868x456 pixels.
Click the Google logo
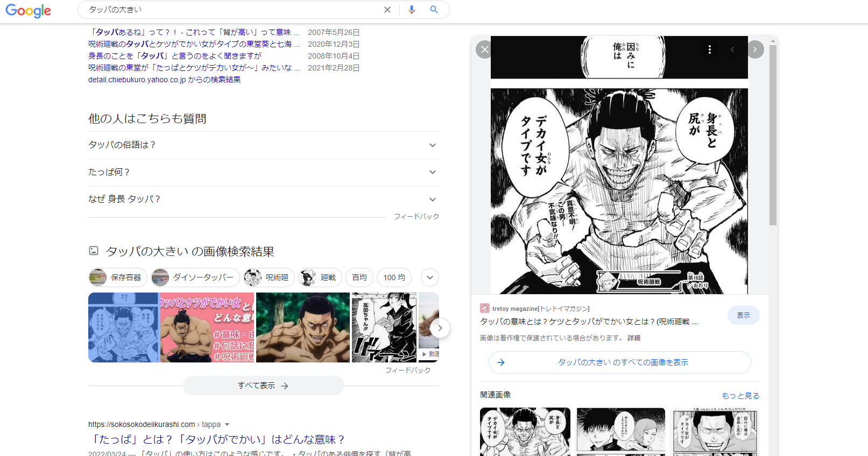28,11
